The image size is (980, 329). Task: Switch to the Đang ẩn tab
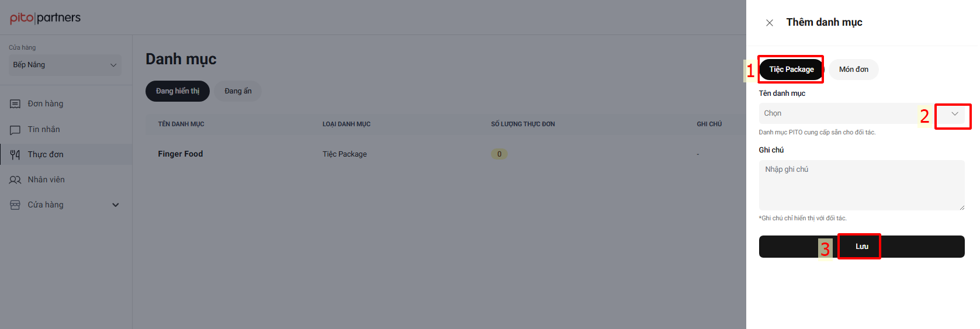coord(238,91)
